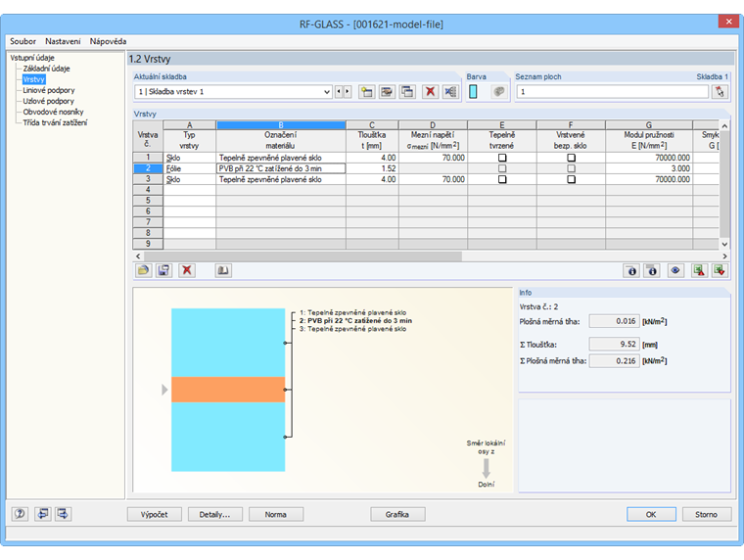Click the Detaily... button
744x560 pixels.
coord(215,514)
